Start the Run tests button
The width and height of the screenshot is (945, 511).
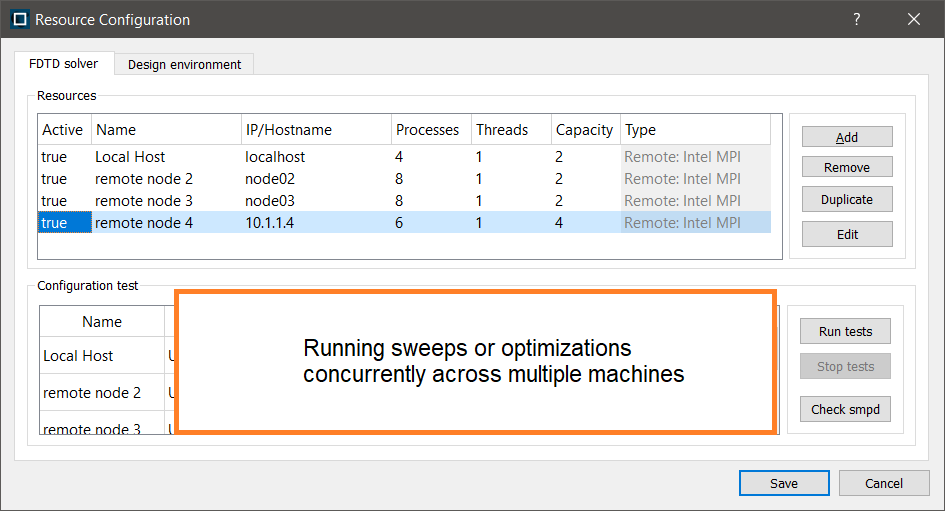coord(845,331)
